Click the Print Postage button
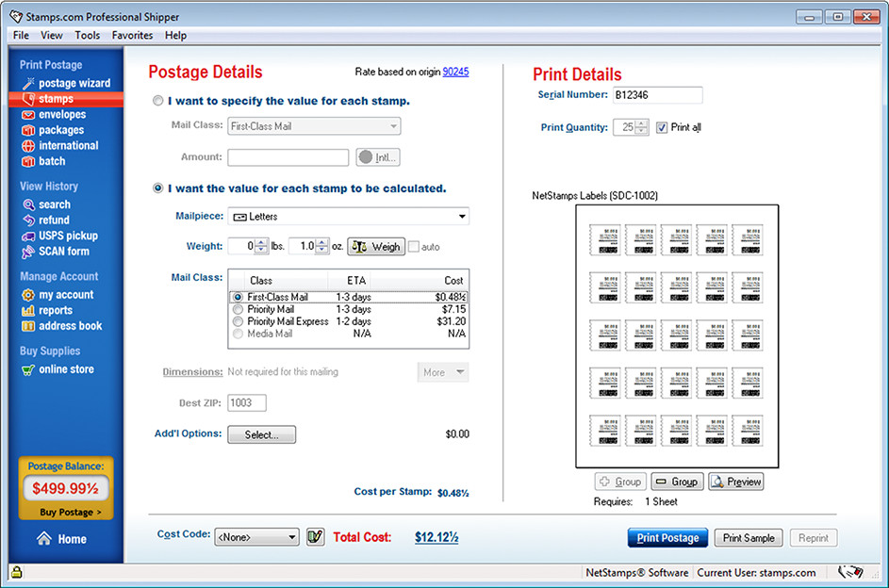 [x=667, y=537]
